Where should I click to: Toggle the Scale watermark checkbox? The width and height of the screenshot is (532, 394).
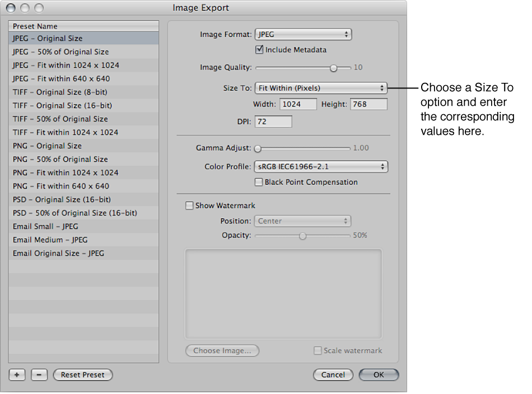click(x=316, y=350)
